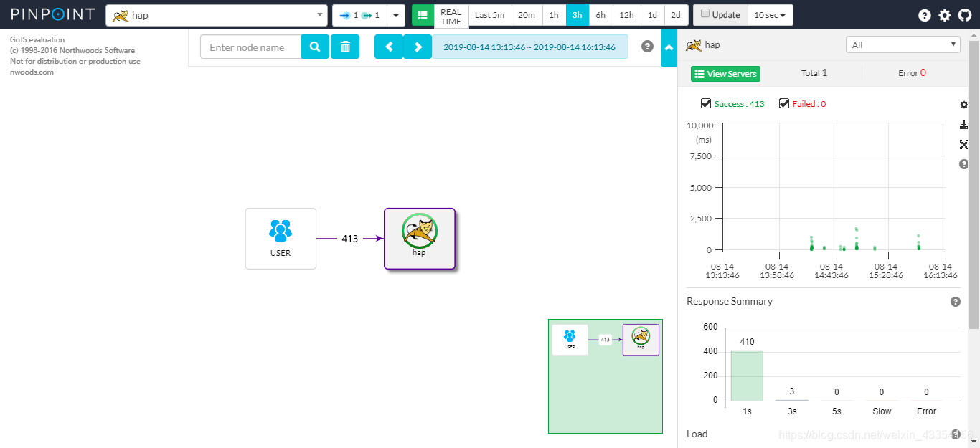The width and height of the screenshot is (980, 448).
Task: Open the scatter chart help icon
Action: [x=964, y=164]
